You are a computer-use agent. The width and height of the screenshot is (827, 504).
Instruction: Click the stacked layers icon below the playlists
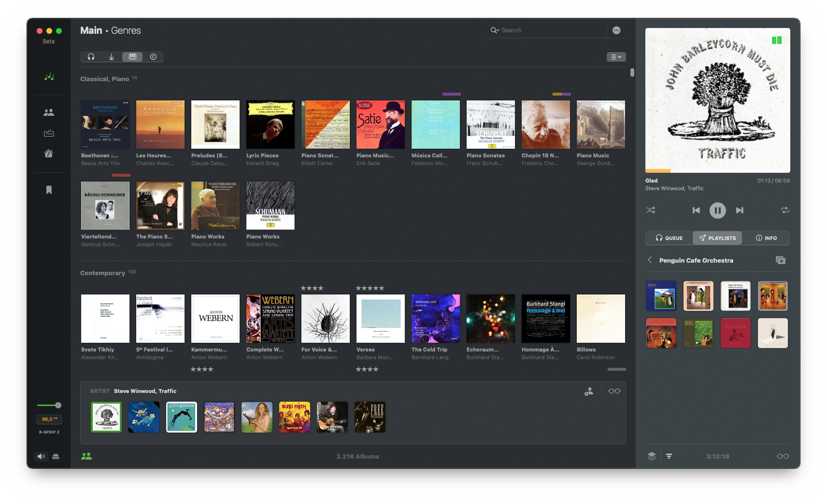pos(652,456)
